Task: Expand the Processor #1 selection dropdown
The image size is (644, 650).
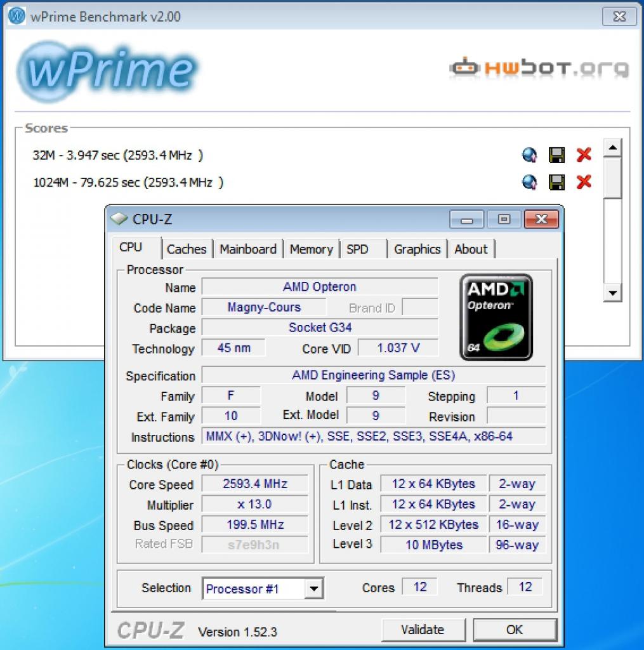Action: 313,588
